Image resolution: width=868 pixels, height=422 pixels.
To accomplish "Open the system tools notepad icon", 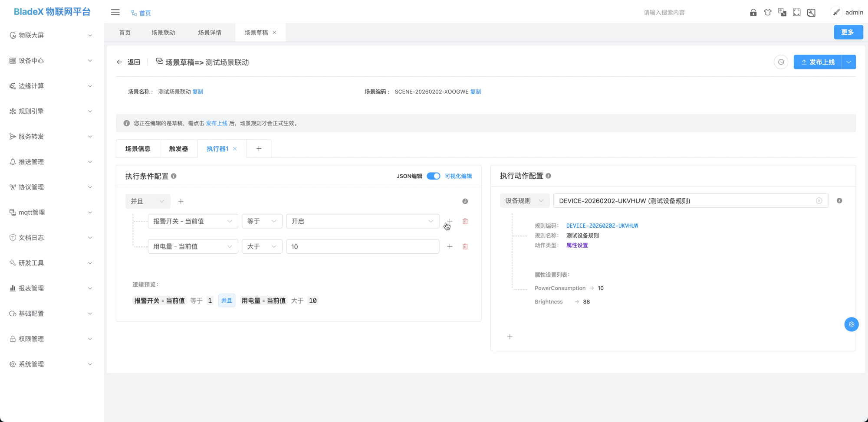I will click(811, 12).
